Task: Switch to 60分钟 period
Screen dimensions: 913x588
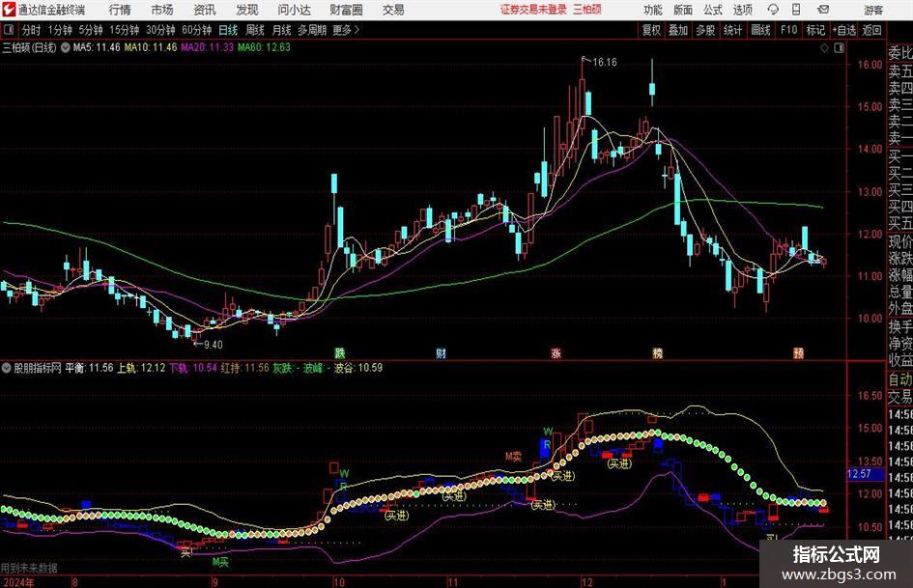Action: [x=196, y=30]
